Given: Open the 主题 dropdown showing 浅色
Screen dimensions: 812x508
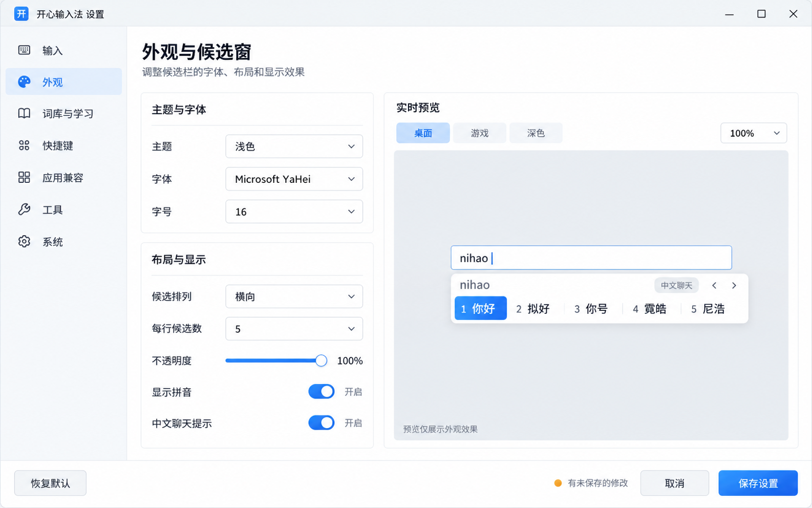Looking at the screenshot, I should (294, 146).
